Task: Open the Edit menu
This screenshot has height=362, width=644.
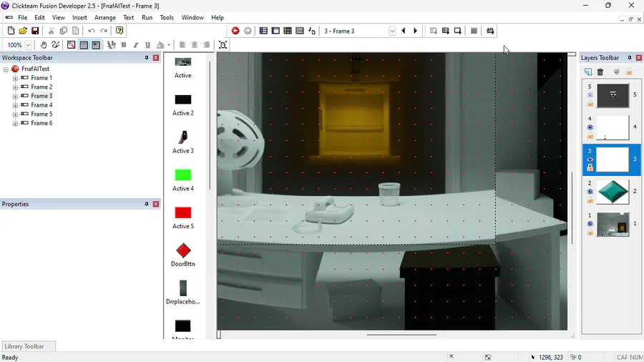Action: 40,18
